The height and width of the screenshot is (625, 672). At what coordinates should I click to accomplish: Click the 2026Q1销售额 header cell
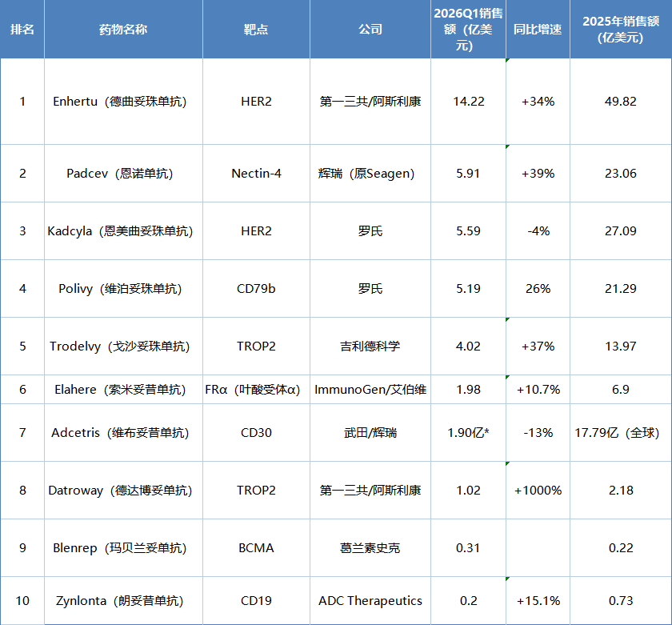pyautogui.click(x=469, y=29)
